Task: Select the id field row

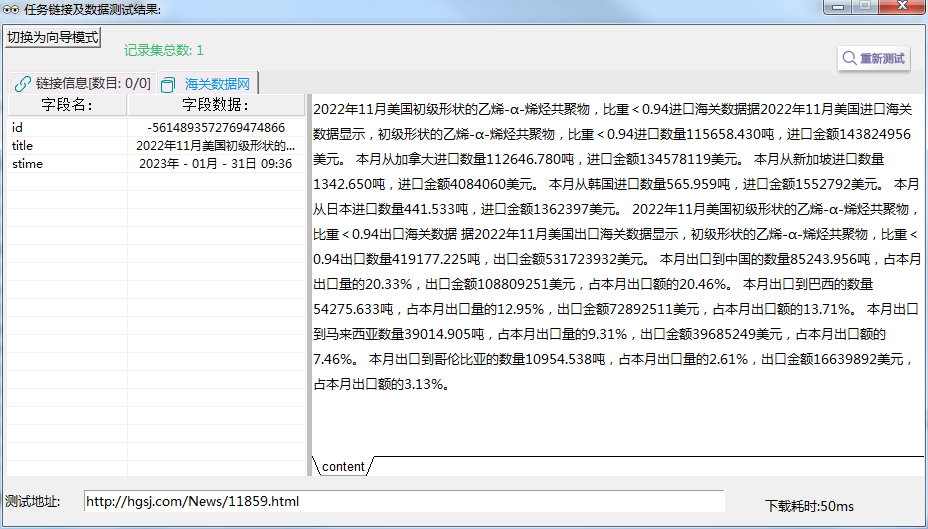Action: click(156, 127)
